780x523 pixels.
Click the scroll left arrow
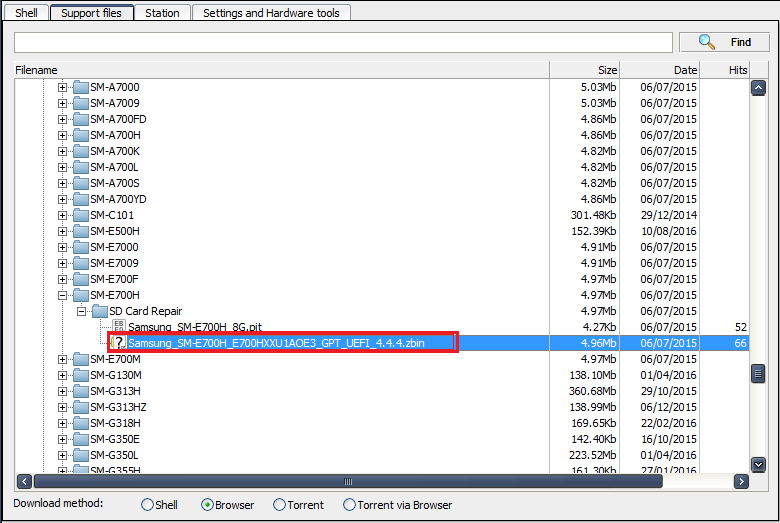(24, 481)
